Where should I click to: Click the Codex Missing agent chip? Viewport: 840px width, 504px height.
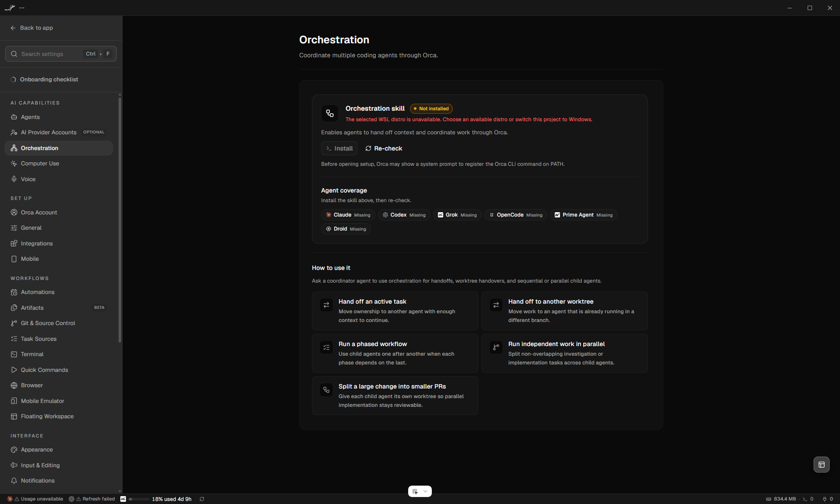tap(404, 215)
